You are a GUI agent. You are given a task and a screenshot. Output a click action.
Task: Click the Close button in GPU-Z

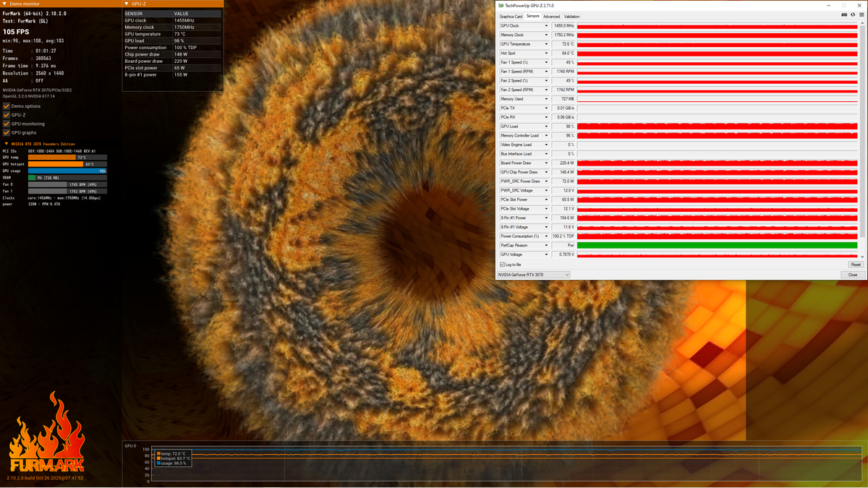coord(853,275)
